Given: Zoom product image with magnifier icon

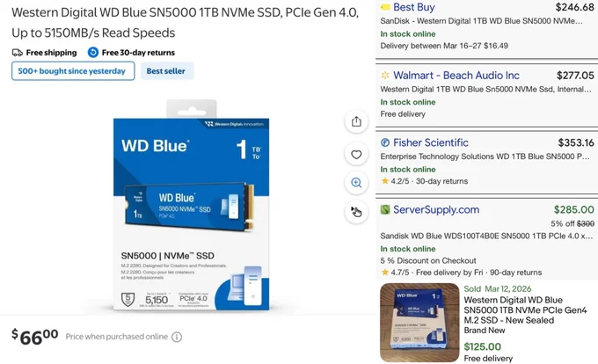Looking at the screenshot, I should click(x=356, y=183).
